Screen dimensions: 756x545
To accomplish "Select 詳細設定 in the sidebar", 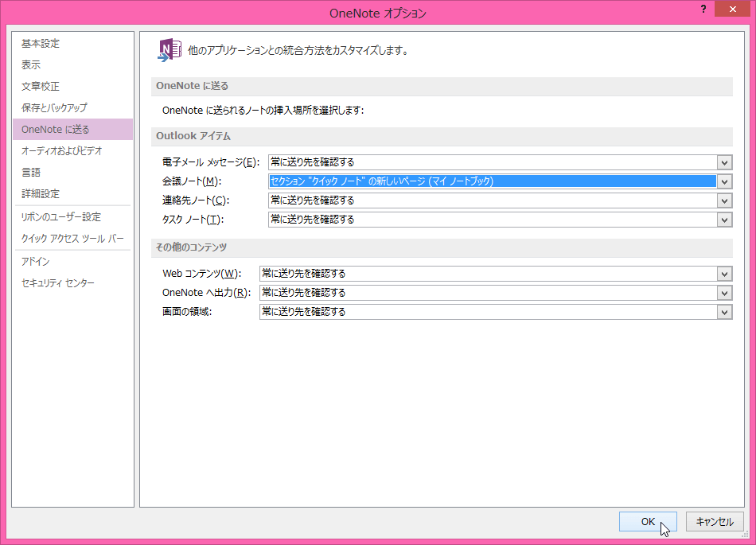I will coord(72,193).
